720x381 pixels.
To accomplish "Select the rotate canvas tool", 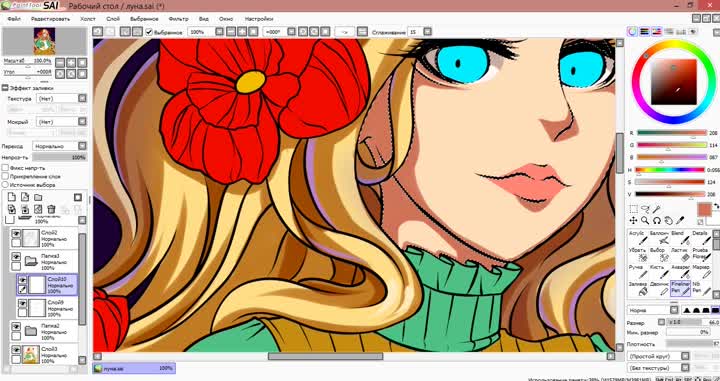I will (657, 221).
